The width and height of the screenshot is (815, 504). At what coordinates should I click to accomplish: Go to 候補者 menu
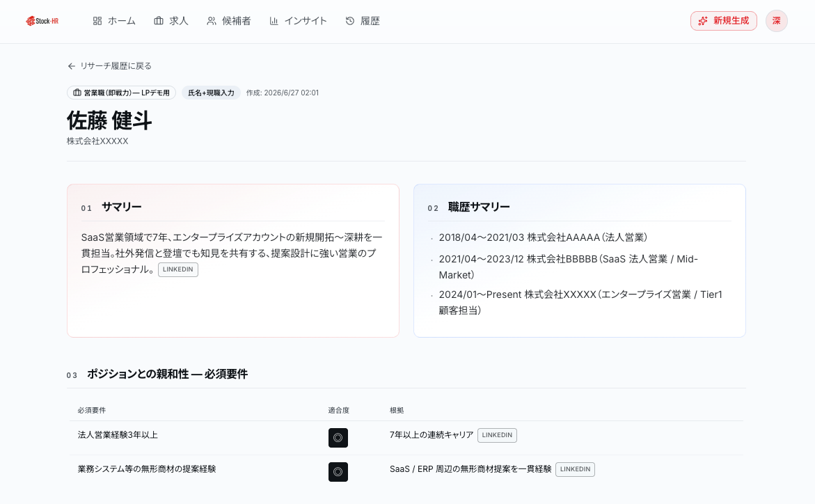coord(229,21)
